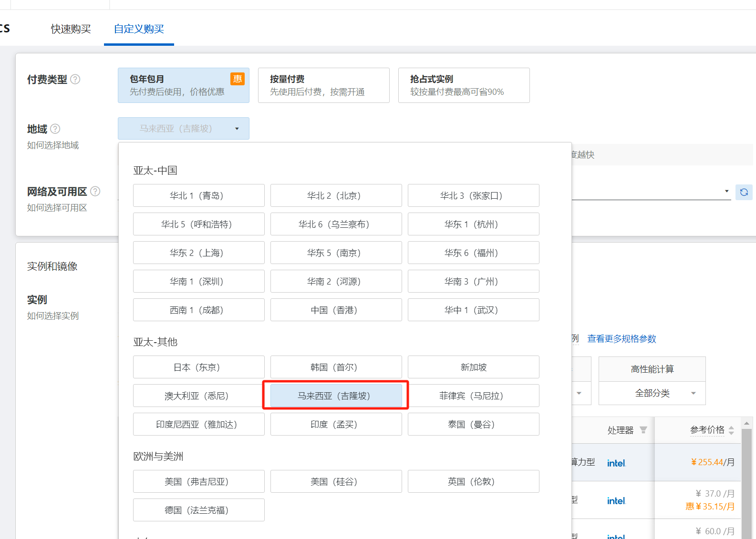756x539 pixels.
Task: Open the 全部分类 dropdown
Action: (x=652, y=393)
